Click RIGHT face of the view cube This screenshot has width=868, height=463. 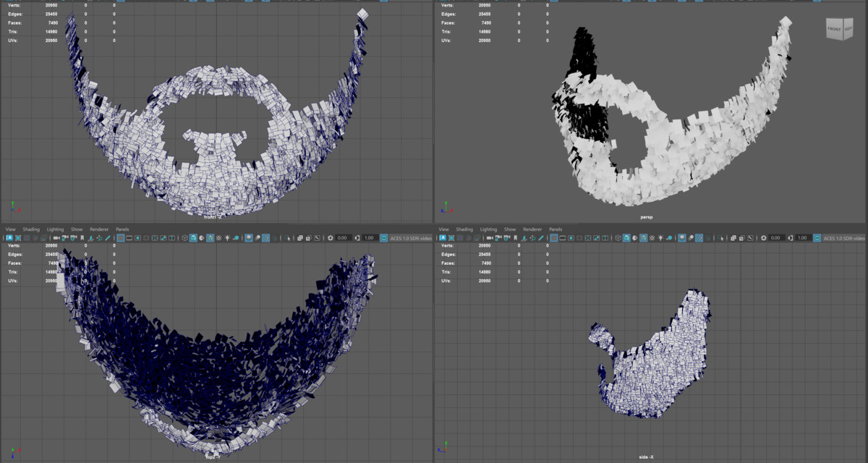[849, 27]
